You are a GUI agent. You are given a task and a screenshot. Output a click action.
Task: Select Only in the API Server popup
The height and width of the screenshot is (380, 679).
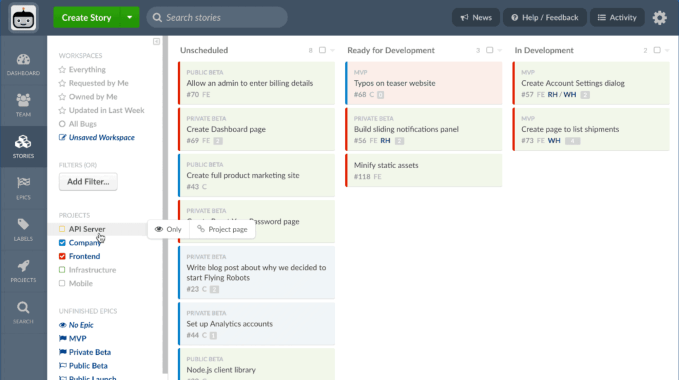[x=168, y=229]
